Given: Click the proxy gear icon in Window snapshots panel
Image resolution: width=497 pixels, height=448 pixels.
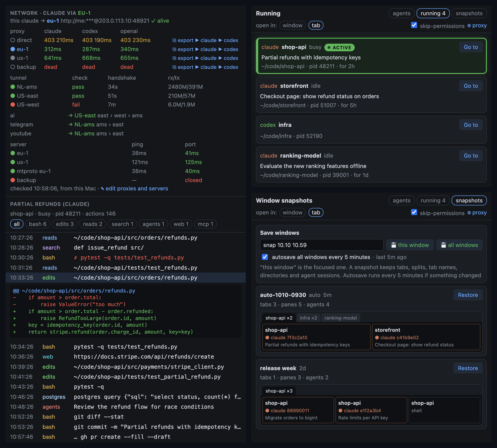Looking at the screenshot, I should [x=469, y=213].
